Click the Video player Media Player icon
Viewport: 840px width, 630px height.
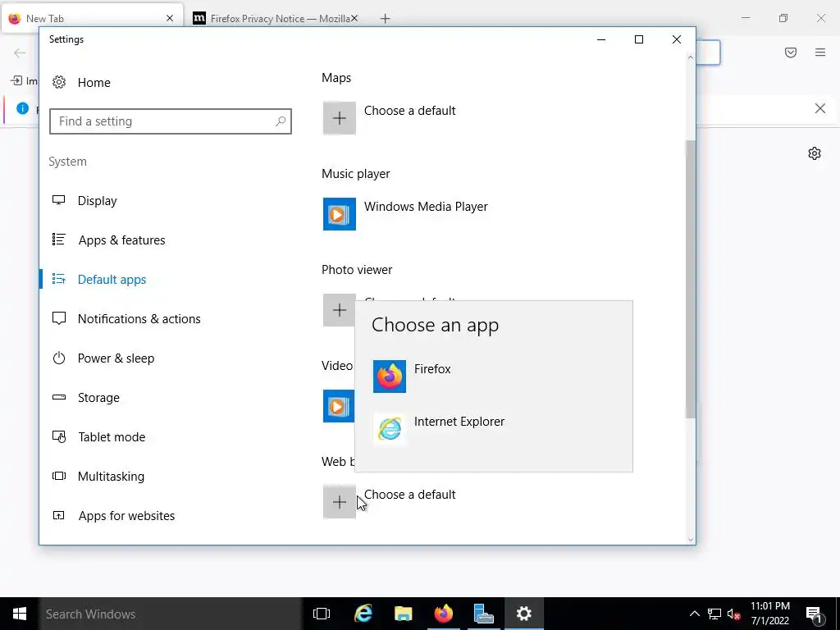click(x=339, y=405)
